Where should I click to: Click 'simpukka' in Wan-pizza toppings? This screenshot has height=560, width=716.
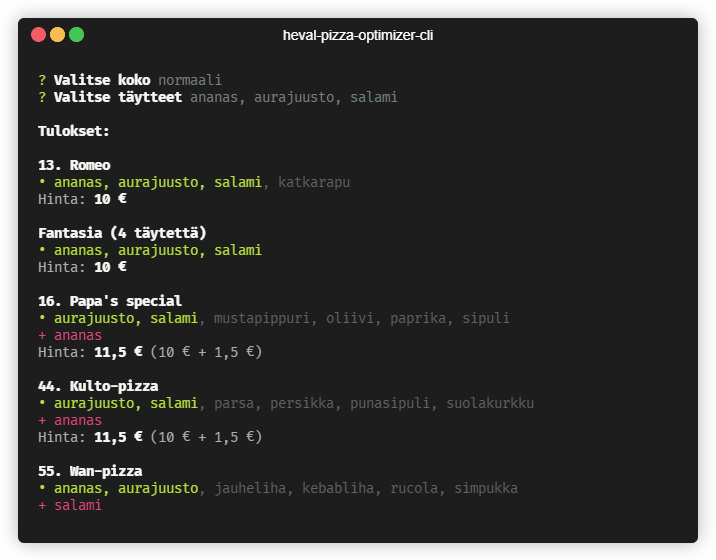[486, 488]
